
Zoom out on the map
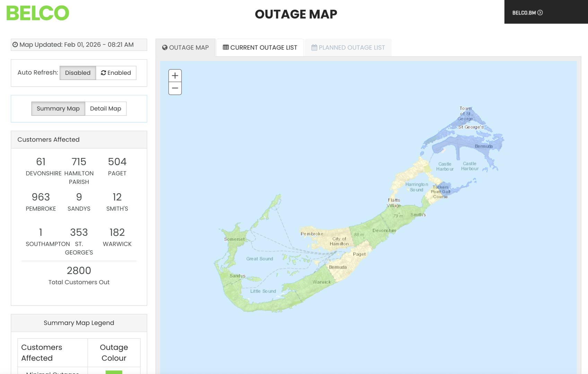[175, 88]
